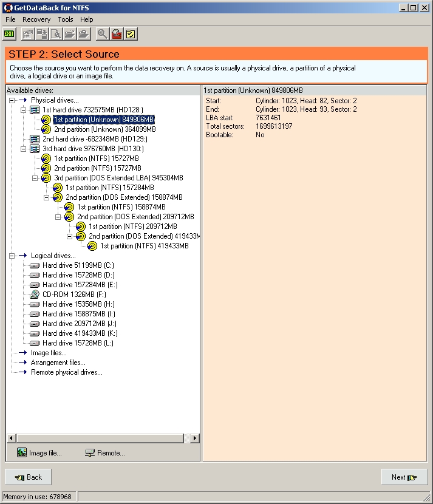Click the 2nd hard drive HD129 disk icon
The image size is (433, 504).
(x=35, y=139)
